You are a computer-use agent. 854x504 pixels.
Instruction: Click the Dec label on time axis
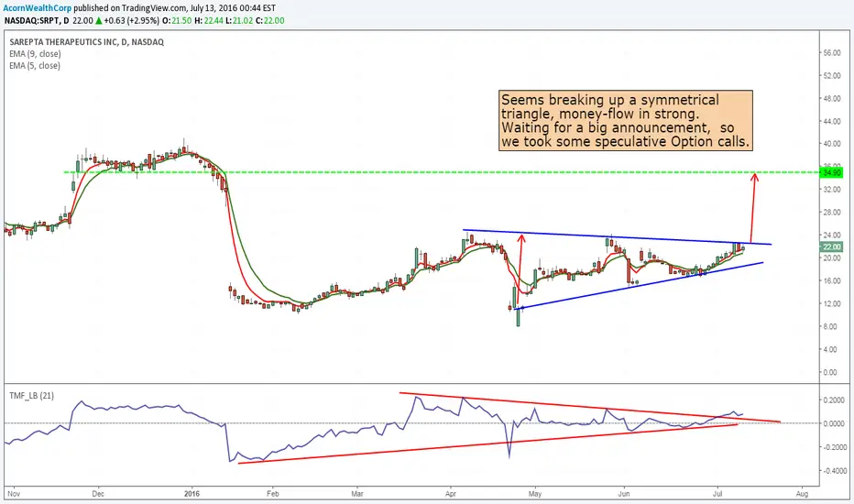[98, 494]
